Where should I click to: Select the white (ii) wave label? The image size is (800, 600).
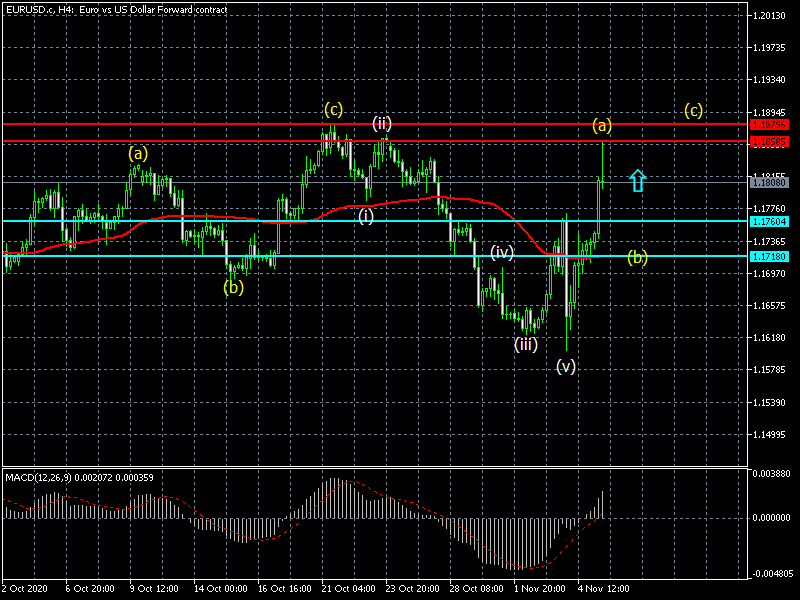click(382, 124)
